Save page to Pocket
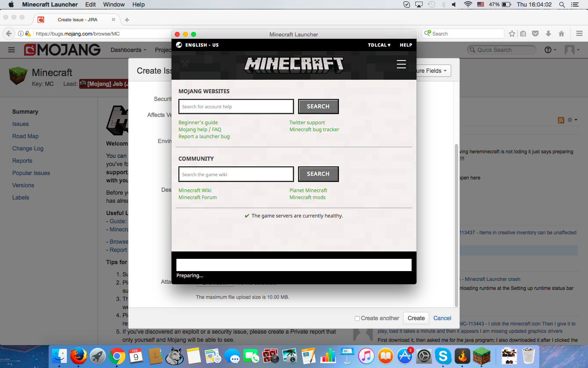Viewport: 588px width, 368px height. pyautogui.click(x=535, y=34)
